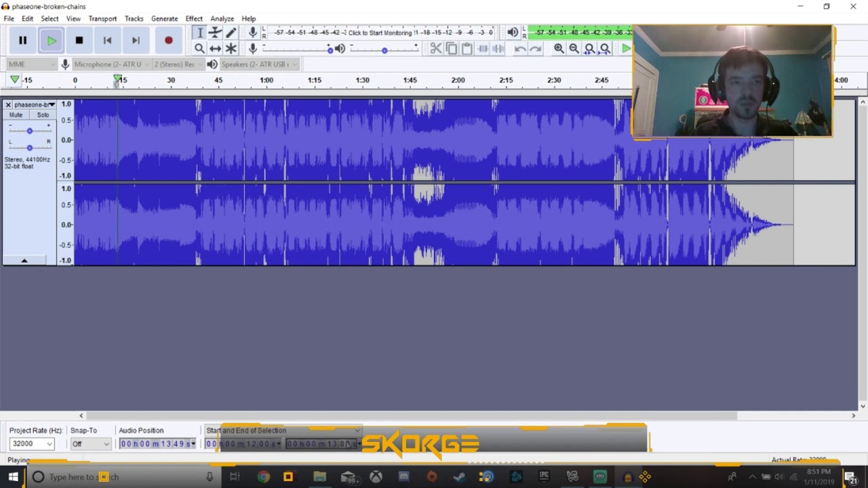
Task: Skip to start of the track
Action: (x=107, y=41)
